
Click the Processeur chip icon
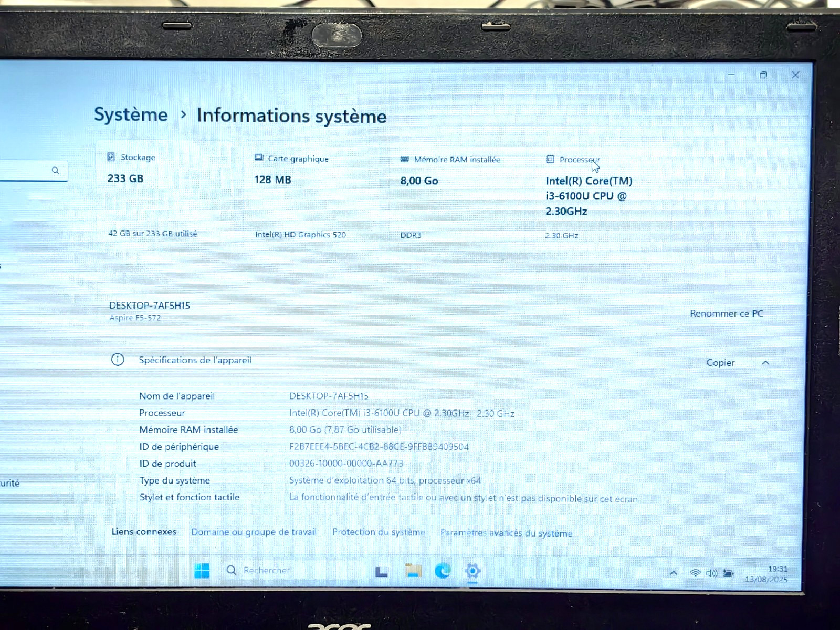[x=550, y=159]
